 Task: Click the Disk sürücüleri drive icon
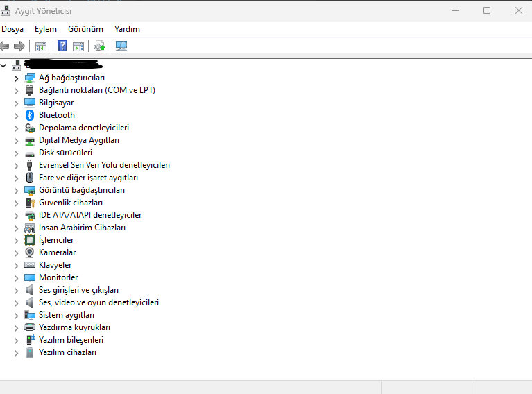(30, 154)
